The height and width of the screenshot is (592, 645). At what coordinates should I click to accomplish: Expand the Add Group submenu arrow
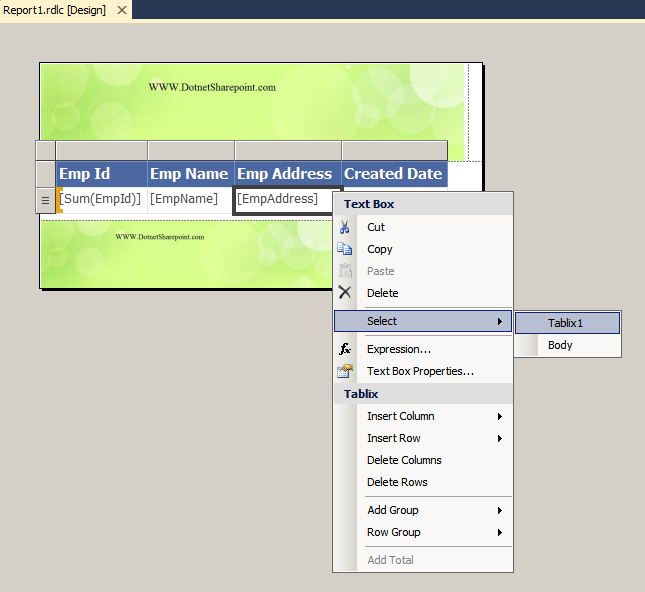click(500, 510)
